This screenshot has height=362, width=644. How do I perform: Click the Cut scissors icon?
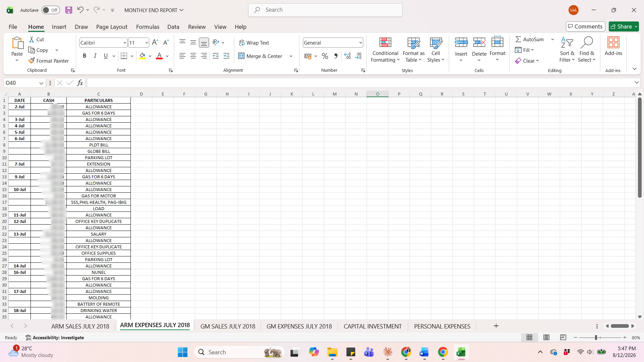[x=32, y=39]
